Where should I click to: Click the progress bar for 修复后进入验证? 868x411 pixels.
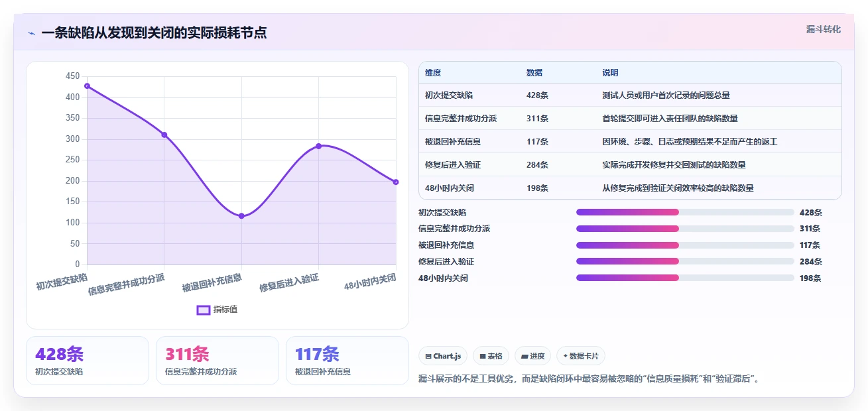(x=685, y=261)
